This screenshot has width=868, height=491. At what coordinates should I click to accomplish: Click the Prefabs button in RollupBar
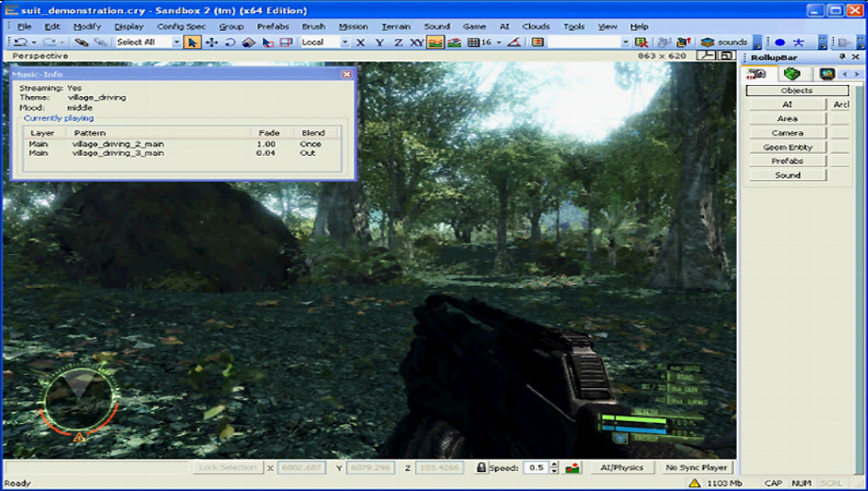point(788,161)
